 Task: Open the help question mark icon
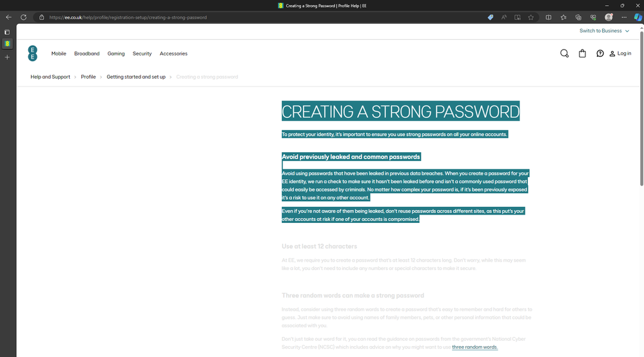click(x=600, y=53)
